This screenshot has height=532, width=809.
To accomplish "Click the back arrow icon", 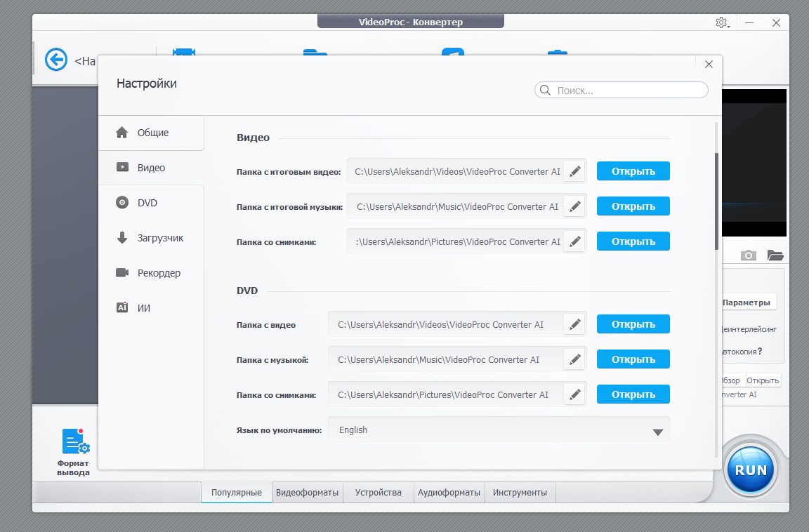I will coord(56,60).
